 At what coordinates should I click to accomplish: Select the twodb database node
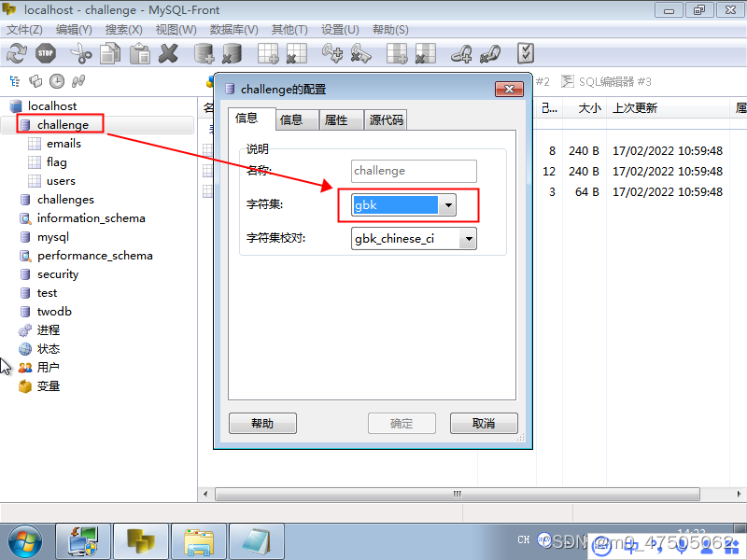pos(54,312)
